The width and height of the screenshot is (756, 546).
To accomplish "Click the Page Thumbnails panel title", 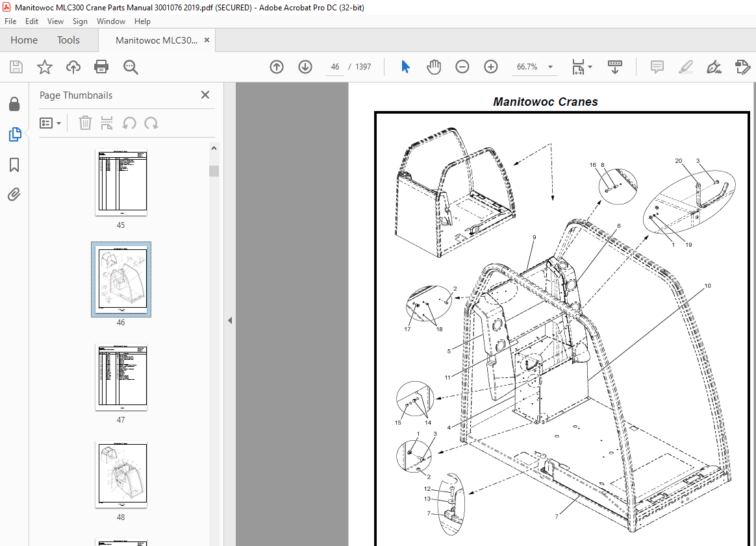I will (76, 95).
